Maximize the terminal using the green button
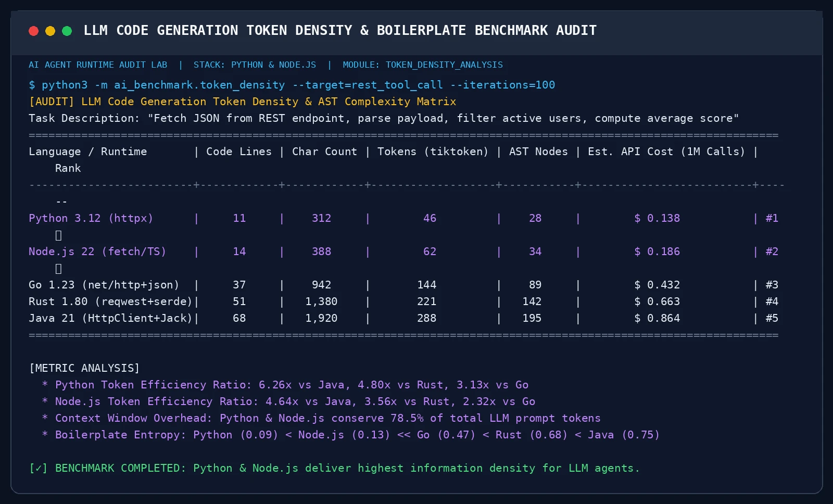This screenshot has width=833, height=504. pos(67,31)
